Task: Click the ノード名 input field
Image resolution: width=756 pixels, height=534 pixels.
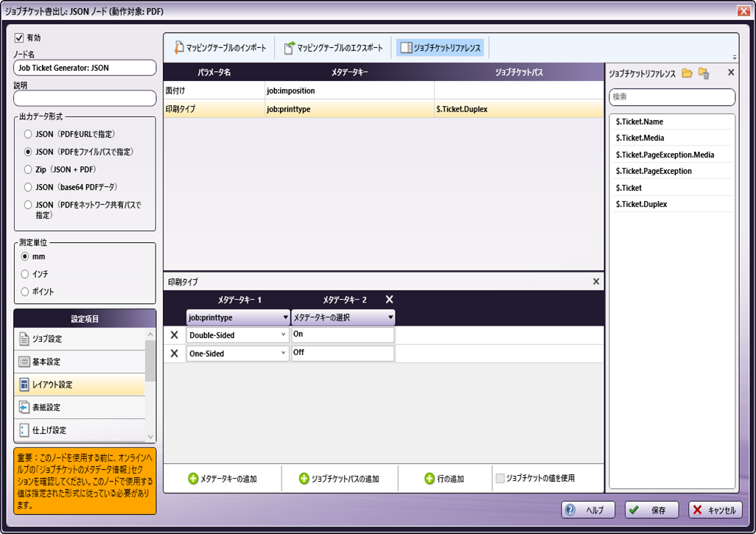Action: pyautogui.click(x=85, y=68)
